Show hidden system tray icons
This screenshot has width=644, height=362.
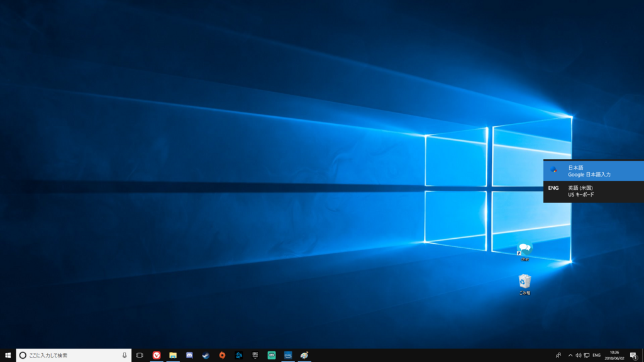pyautogui.click(x=570, y=355)
